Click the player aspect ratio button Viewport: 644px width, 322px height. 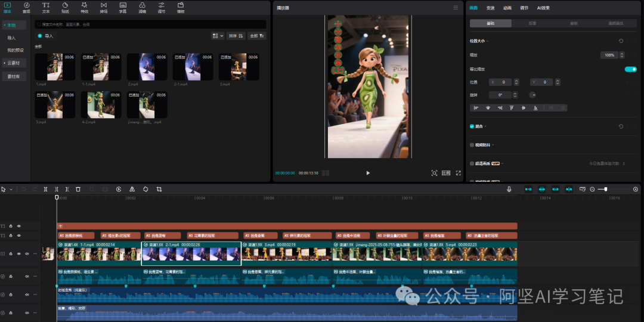[446, 173]
